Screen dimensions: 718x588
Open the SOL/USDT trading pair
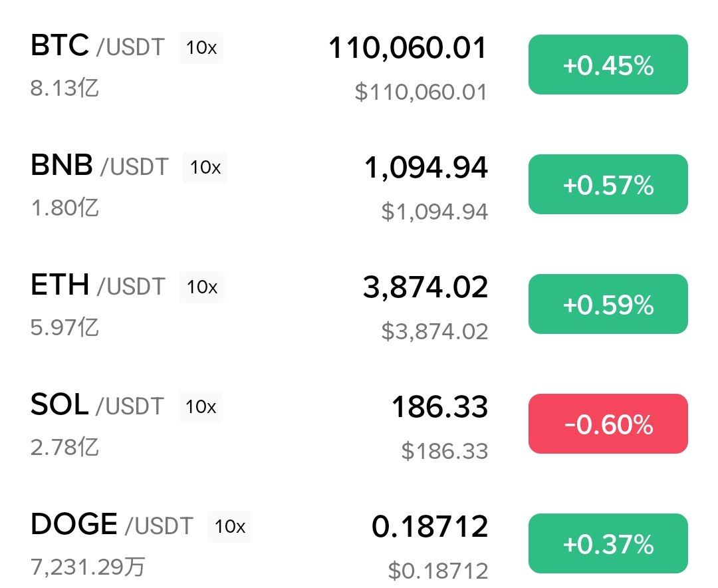click(x=97, y=406)
